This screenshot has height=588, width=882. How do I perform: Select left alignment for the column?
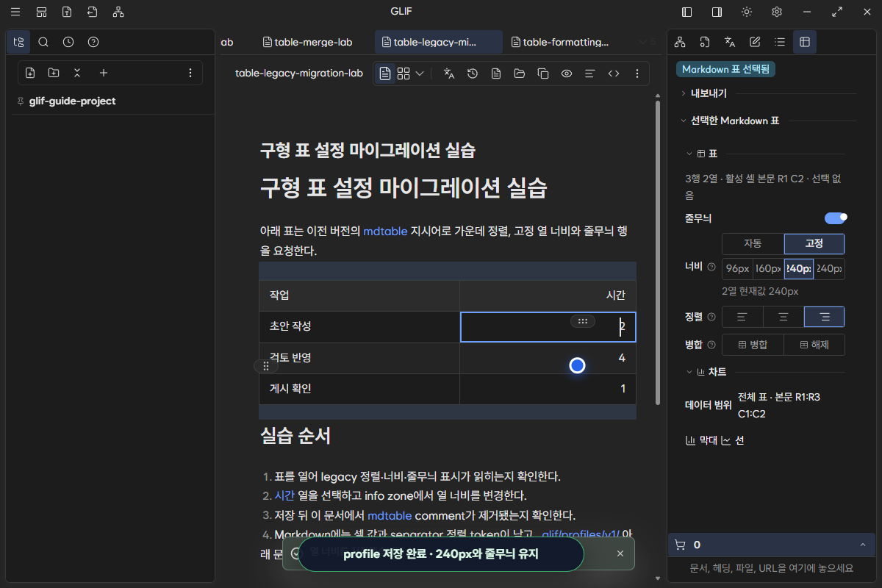[742, 317]
